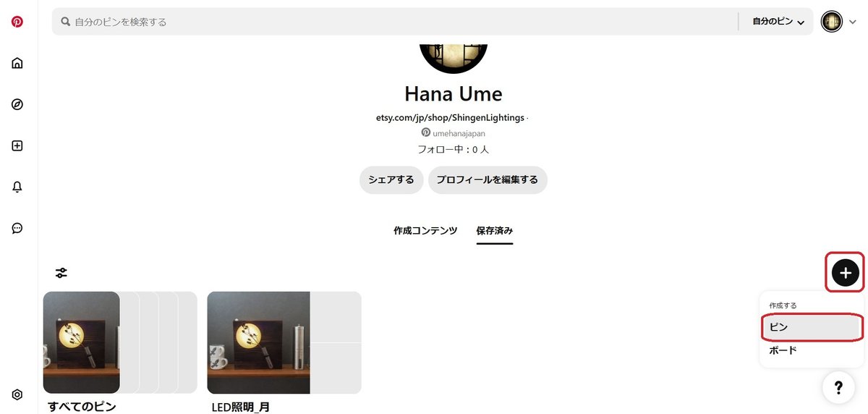Open the notifications bell icon
The image size is (868, 414).
coord(17,187)
